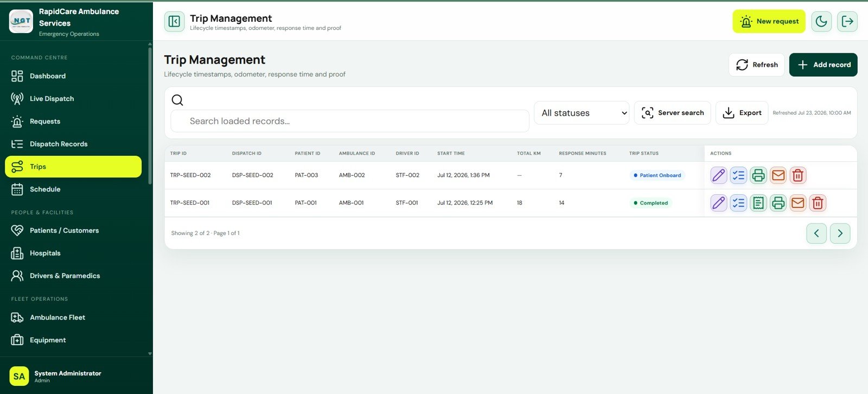Viewport: 868px width, 394px height.
Task: Open Dashboard in the sidebar
Action: point(73,76)
